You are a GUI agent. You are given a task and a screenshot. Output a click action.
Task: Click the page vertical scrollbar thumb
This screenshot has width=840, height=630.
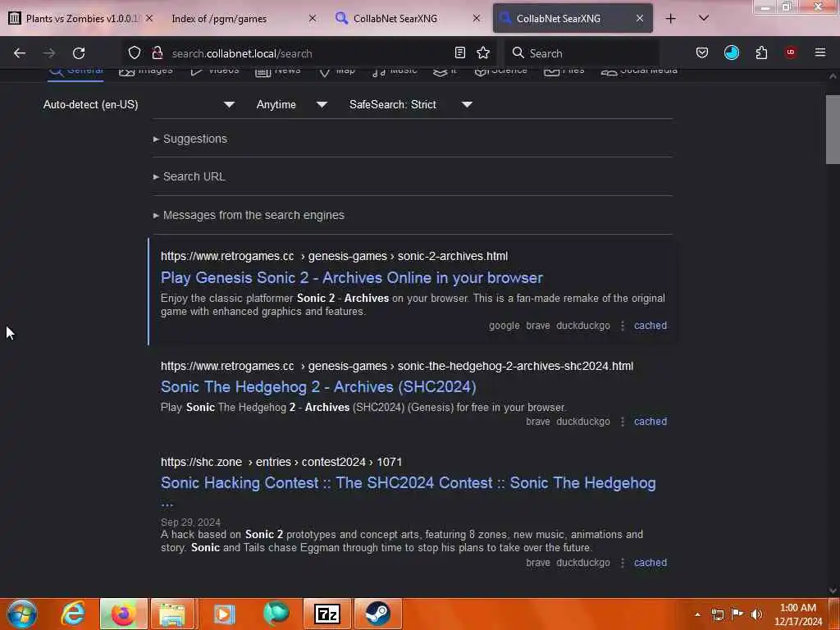tap(833, 129)
